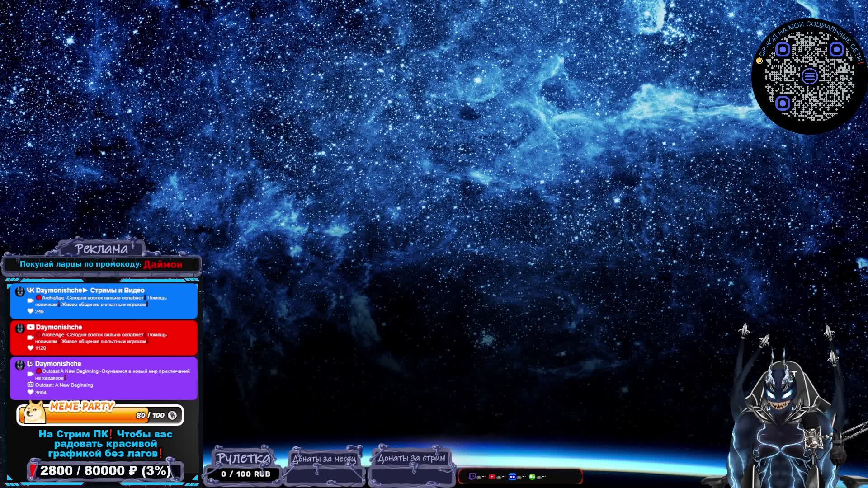Click the 2800 / 80000 ₽ donation goal bar
The height and width of the screenshot is (488, 868).
point(105,471)
